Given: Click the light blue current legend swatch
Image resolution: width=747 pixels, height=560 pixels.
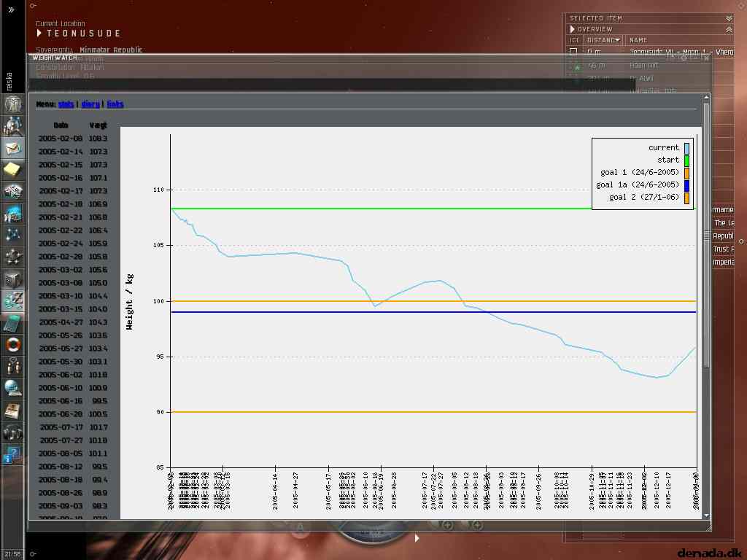Looking at the screenshot, I should (x=686, y=148).
